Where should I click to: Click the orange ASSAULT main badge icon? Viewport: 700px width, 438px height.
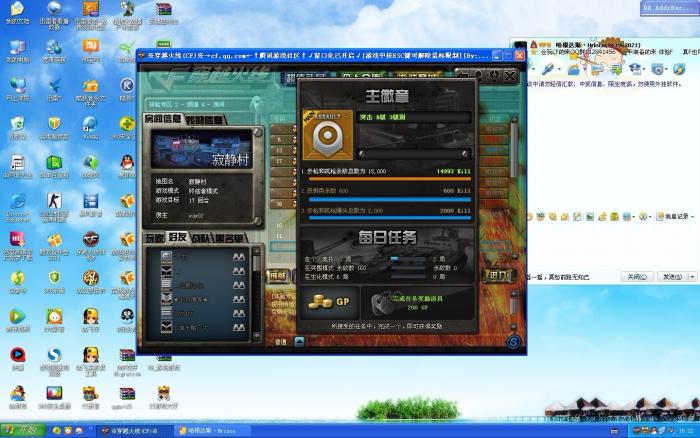328,135
